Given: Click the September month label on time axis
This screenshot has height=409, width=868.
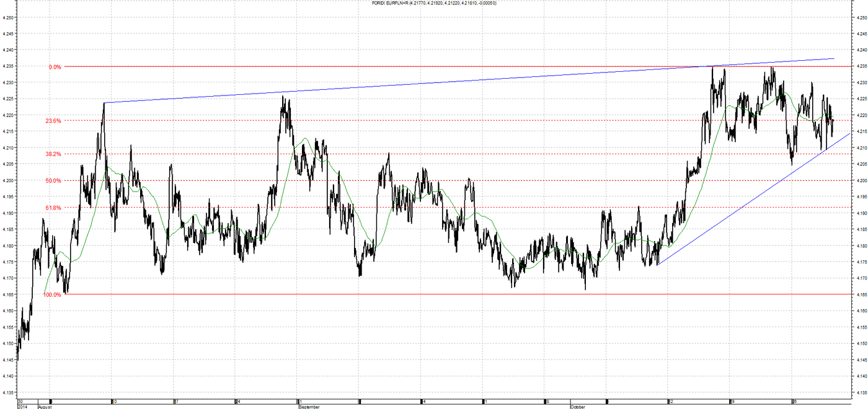Looking at the screenshot, I should [309, 407].
